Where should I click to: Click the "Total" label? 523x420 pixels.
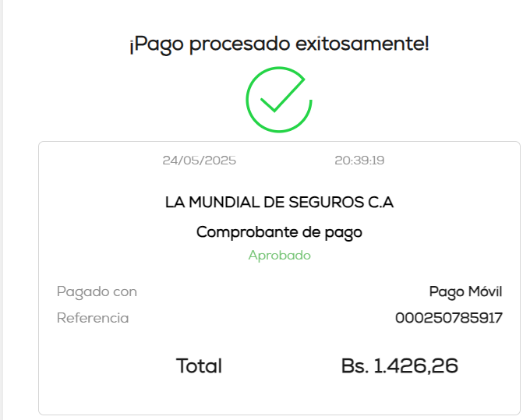coord(199,365)
